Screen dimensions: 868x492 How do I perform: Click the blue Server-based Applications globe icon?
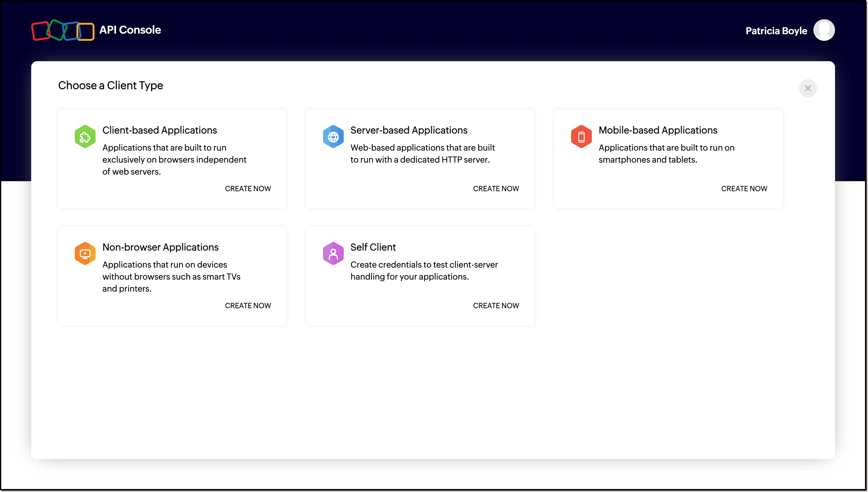click(333, 136)
